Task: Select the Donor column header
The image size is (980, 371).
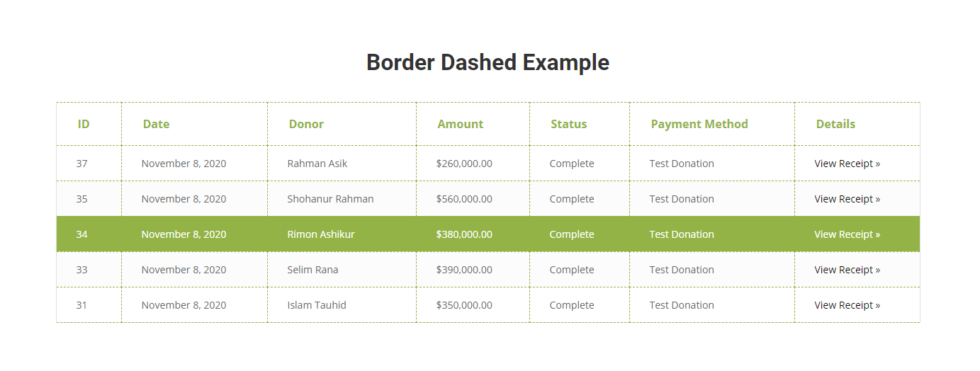Action: [x=306, y=124]
